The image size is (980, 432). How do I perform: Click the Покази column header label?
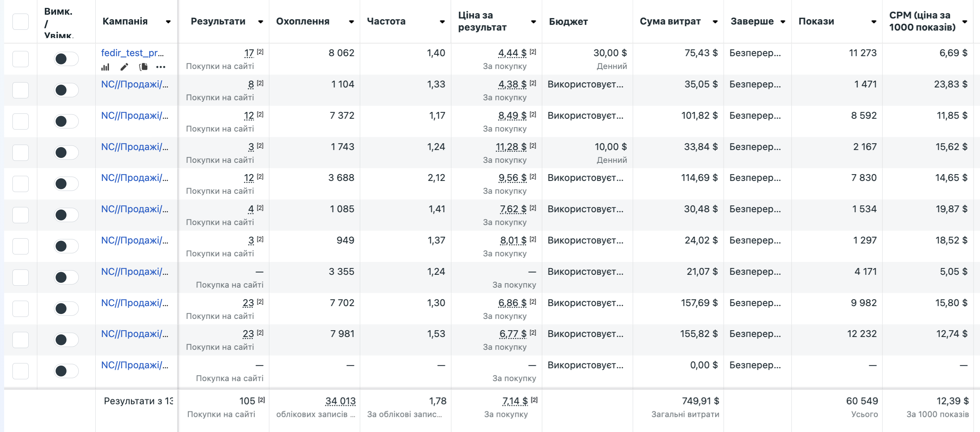[x=816, y=21]
